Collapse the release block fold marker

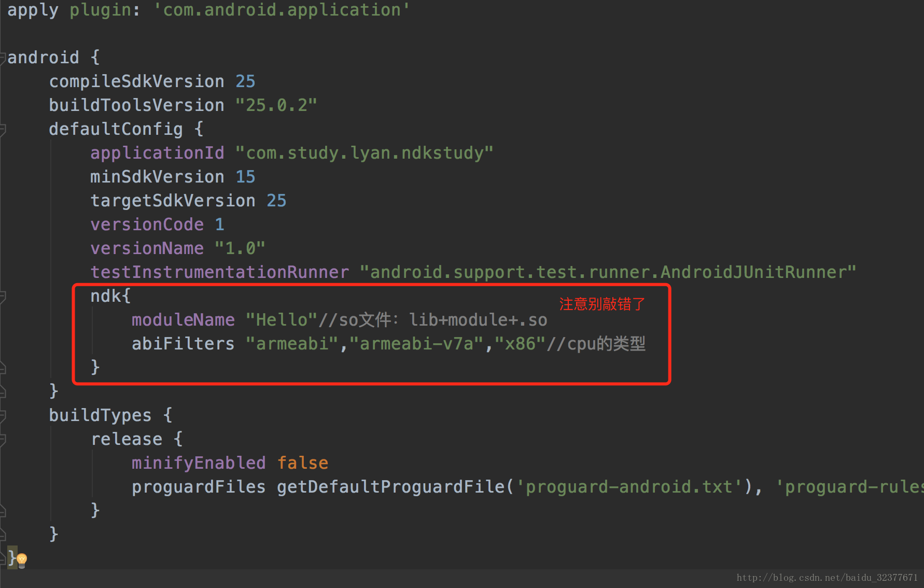[x=2, y=439]
